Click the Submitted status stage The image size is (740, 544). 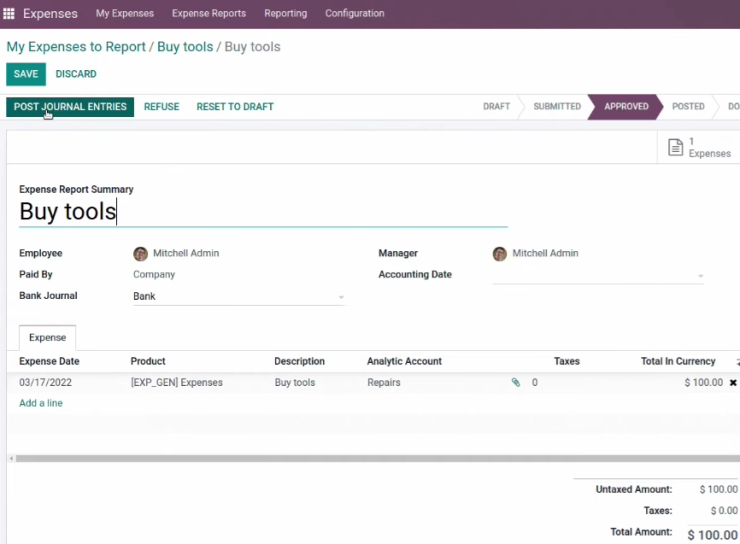pos(557,107)
